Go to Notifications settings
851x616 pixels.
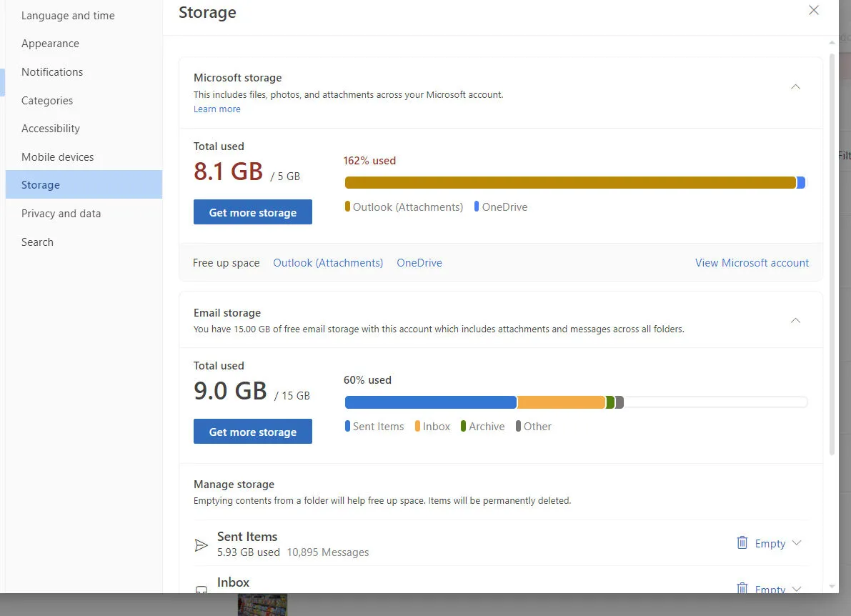[x=52, y=72]
